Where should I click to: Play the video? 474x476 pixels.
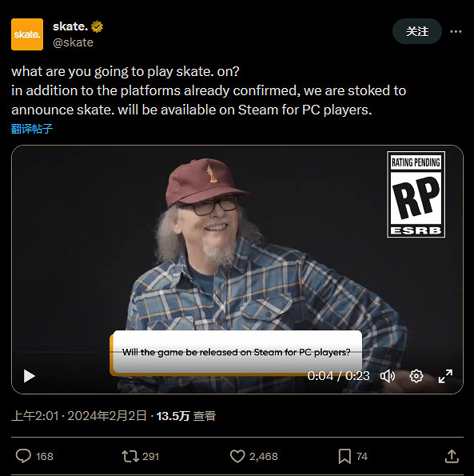point(30,376)
